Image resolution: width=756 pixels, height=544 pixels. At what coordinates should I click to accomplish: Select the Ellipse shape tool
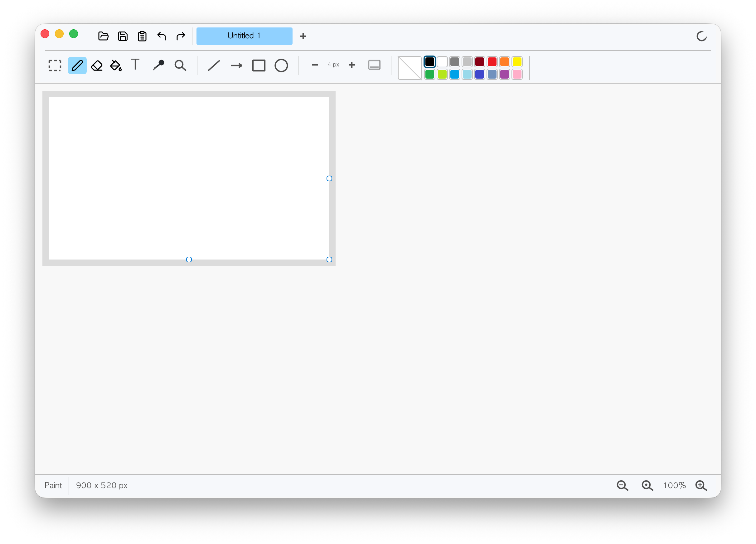pyautogui.click(x=281, y=65)
